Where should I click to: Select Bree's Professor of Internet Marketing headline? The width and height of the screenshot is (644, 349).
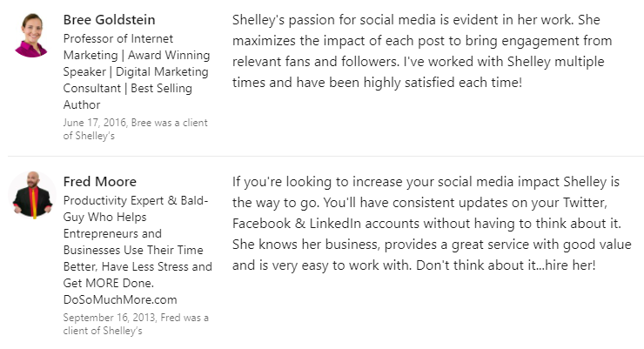(137, 71)
